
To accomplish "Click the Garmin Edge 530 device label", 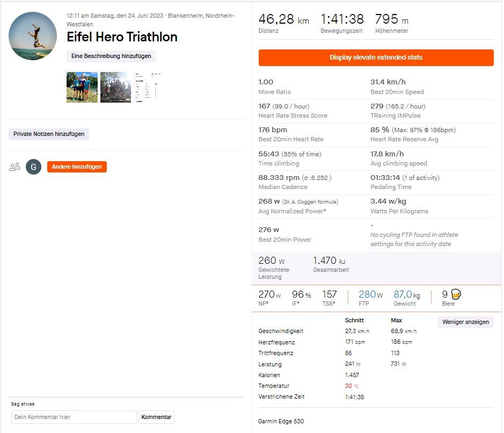I will pos(281,421).
